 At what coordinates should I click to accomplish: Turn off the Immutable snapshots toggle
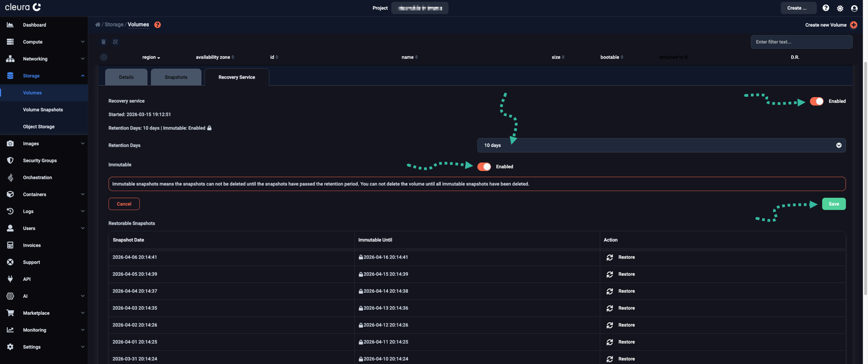(484, 167)
